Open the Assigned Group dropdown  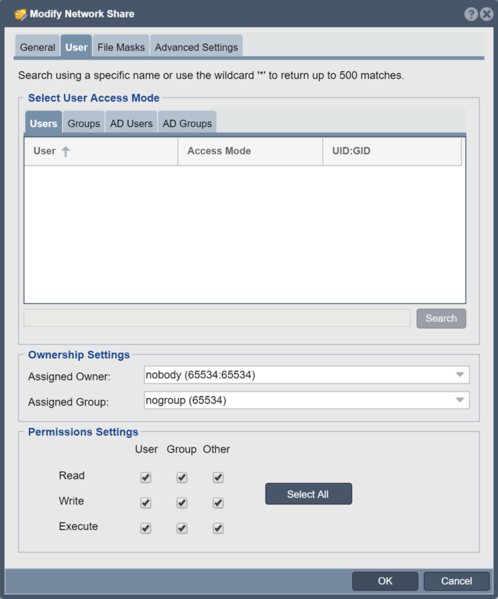point(307,400)
